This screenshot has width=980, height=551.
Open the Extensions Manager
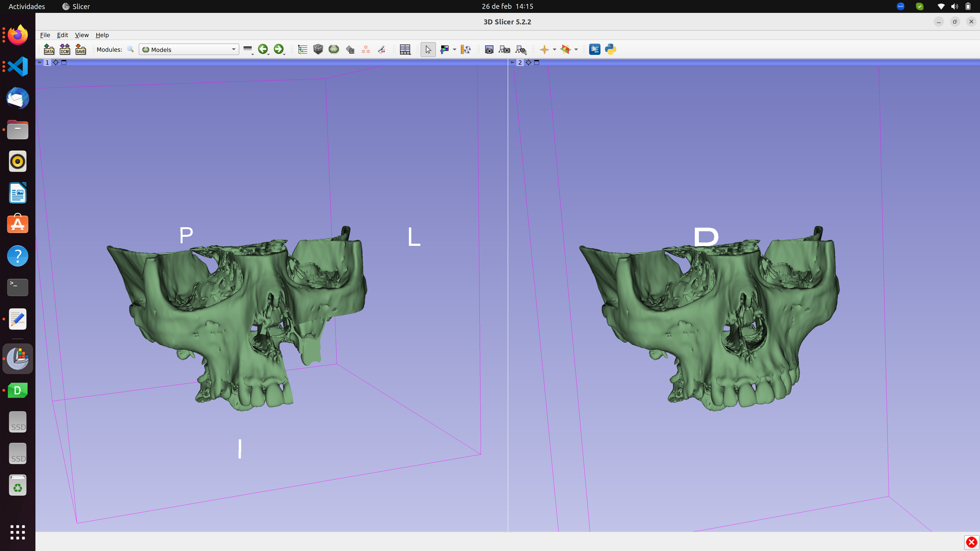coord(595,49)
